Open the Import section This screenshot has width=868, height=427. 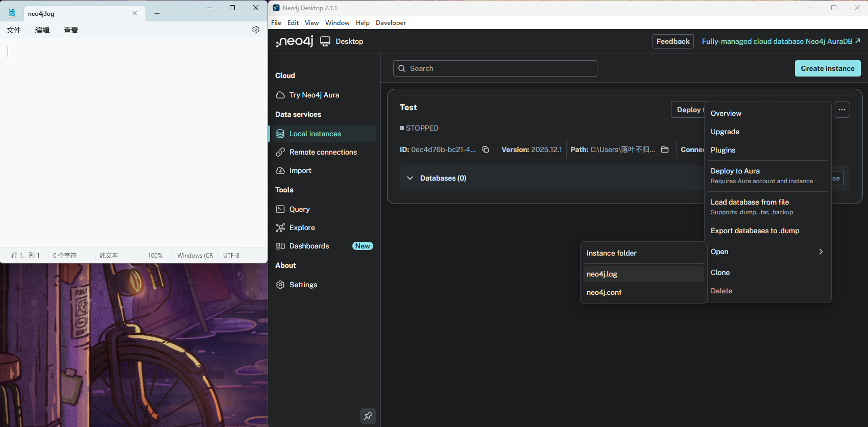click(x=300, y=170)
